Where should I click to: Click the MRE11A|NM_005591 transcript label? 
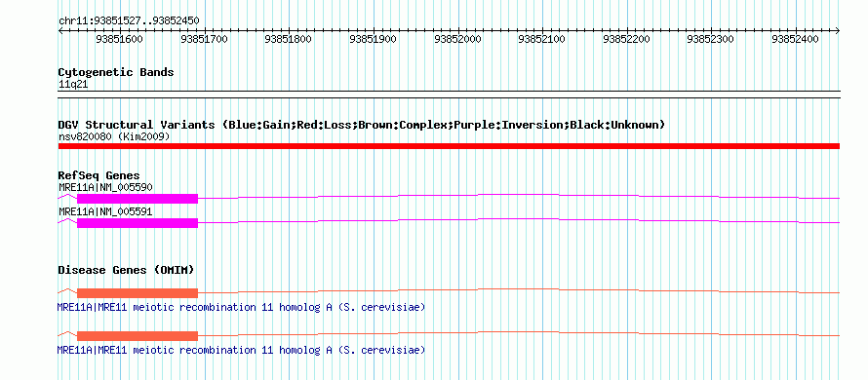(105, 211)
